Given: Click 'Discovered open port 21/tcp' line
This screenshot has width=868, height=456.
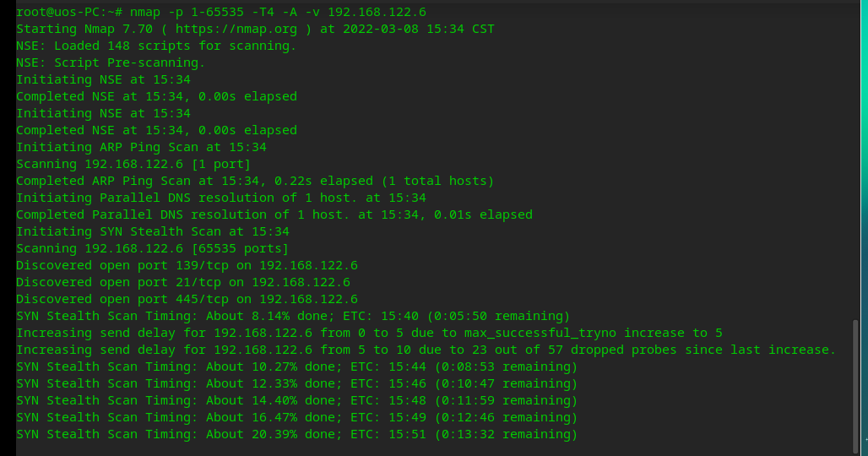Looking at the screenshot, I should [x=183, y=282].
